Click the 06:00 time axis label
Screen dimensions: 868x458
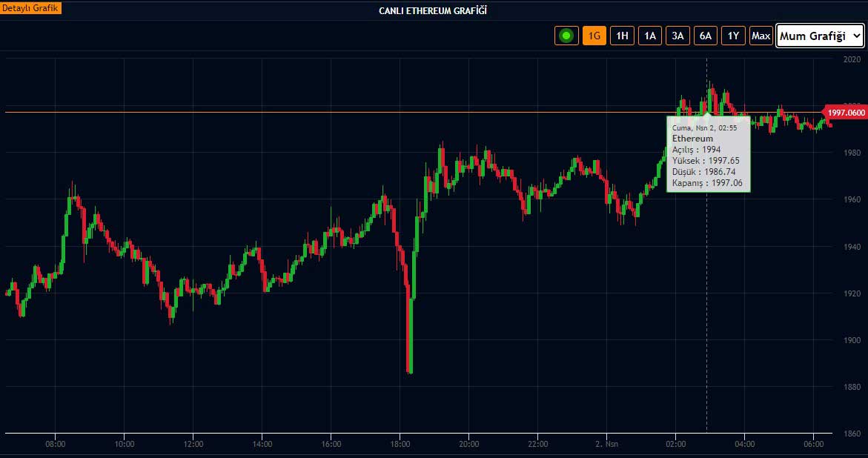click(813, 444)
